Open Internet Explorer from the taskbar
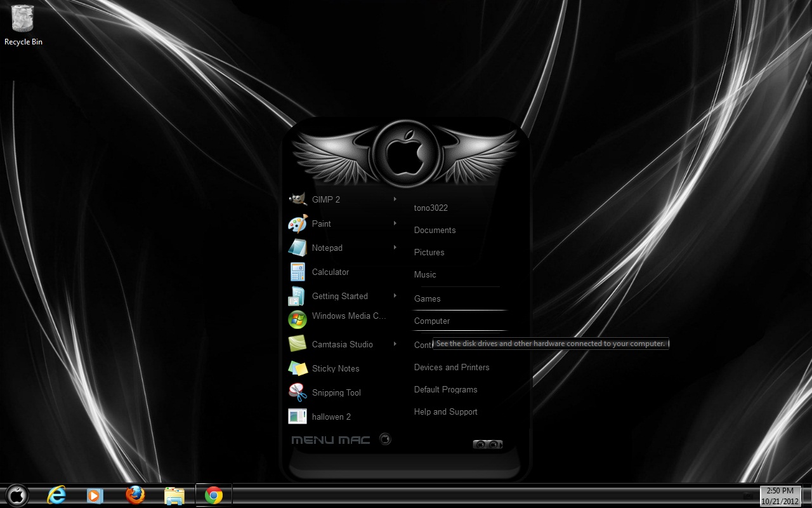The width and height of the screenshot is (812, 508). pos(56,495)
